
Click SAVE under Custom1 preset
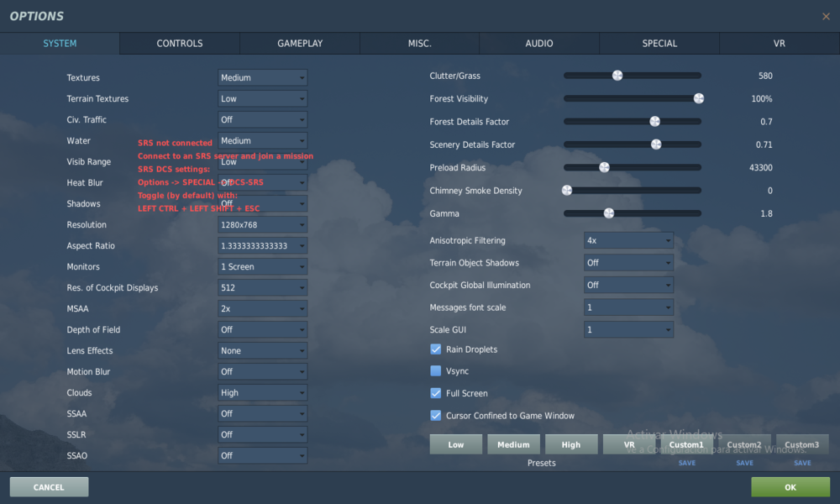(687, 463)
